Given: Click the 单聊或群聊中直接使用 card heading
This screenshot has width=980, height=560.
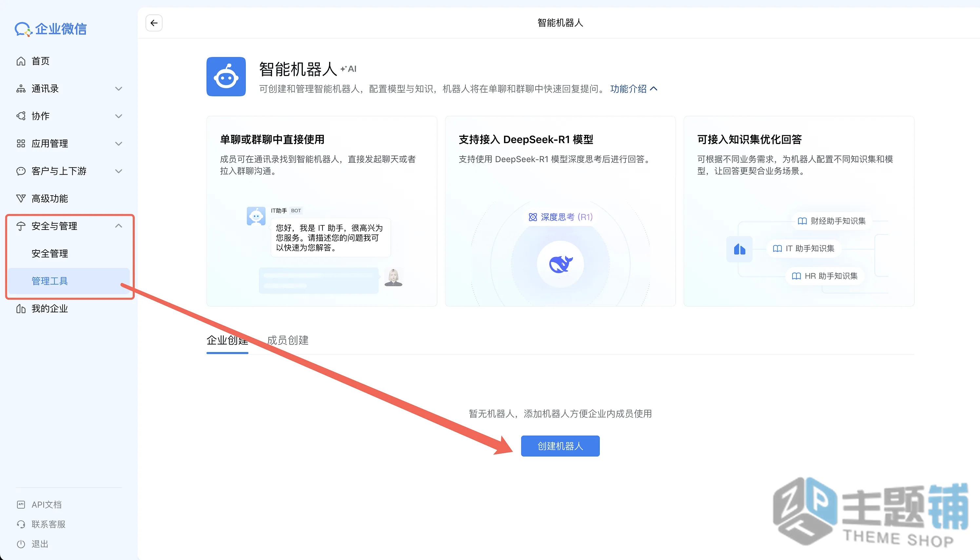Looking at the screenshot, I should (272, 140).
